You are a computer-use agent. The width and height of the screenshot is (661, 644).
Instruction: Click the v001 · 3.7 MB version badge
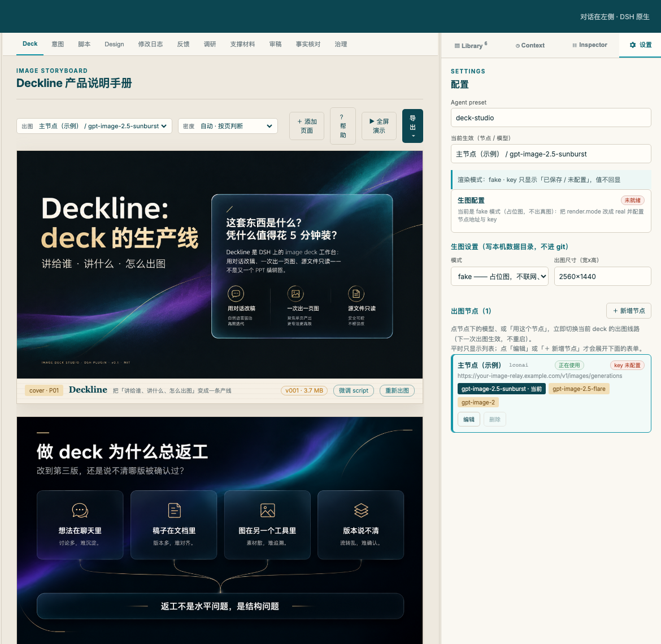point(304,391)
